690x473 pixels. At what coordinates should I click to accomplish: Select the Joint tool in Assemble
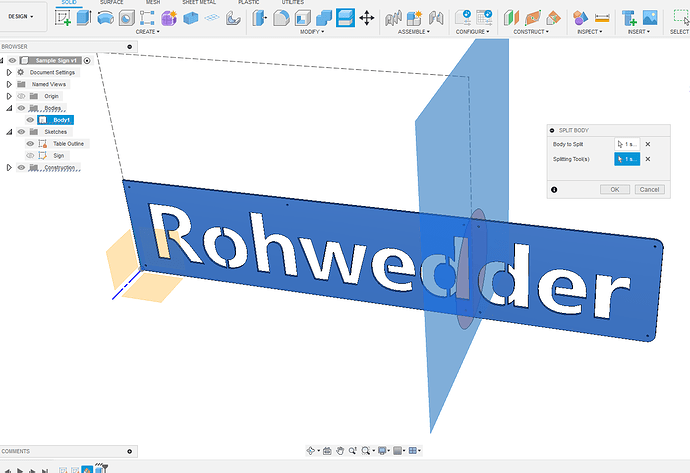click(393, 18)
